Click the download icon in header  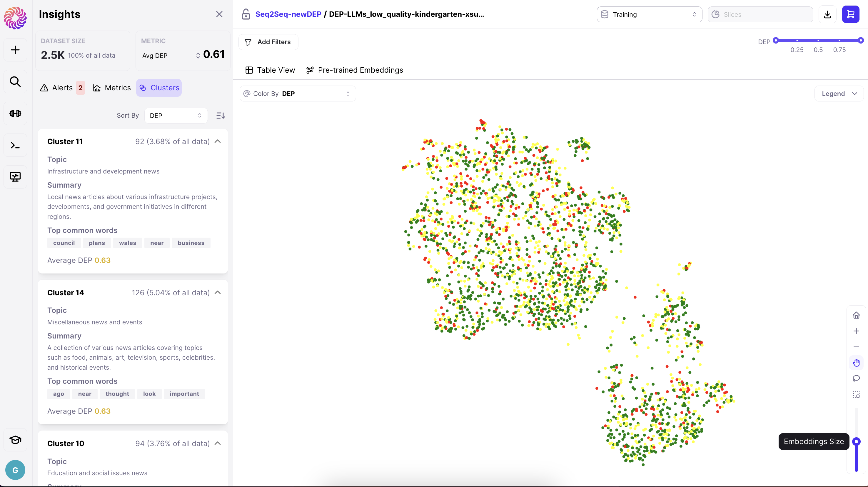click(827, 14)
